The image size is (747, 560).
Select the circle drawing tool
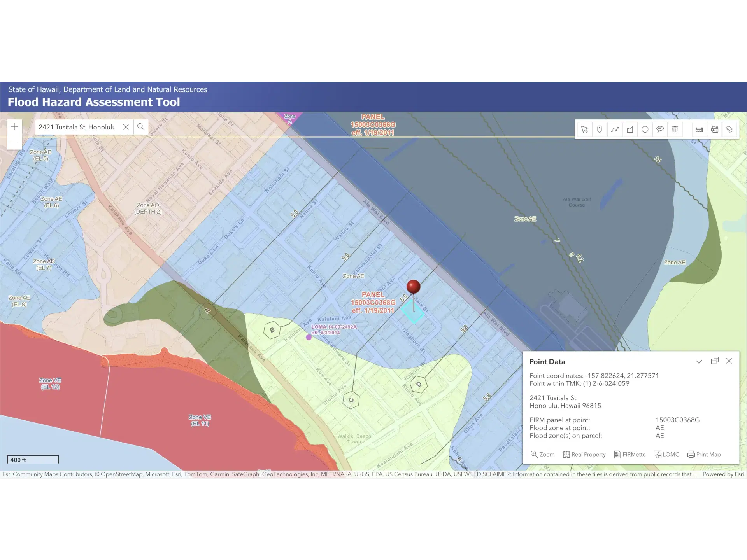tap(645, 129)
